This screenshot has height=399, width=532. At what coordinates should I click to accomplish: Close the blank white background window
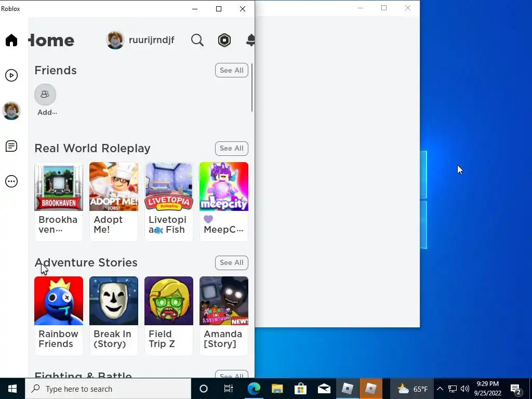[x=408, y=8]
